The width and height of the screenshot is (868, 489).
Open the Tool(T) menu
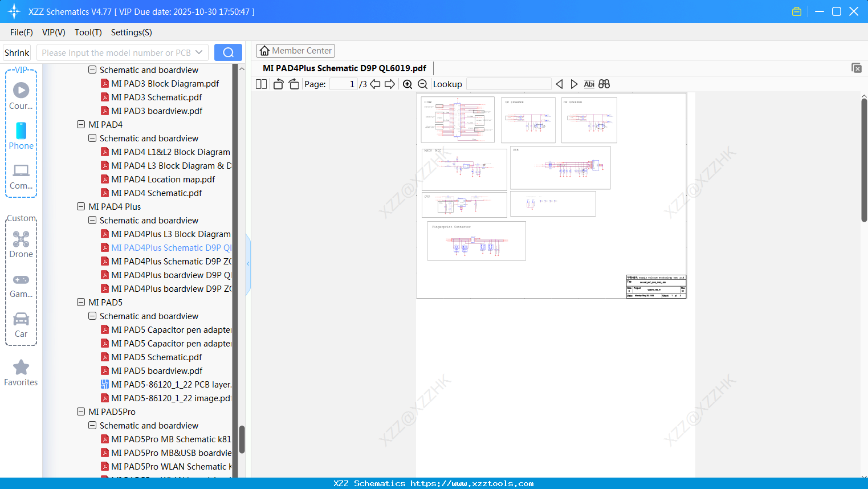point(88,32)
